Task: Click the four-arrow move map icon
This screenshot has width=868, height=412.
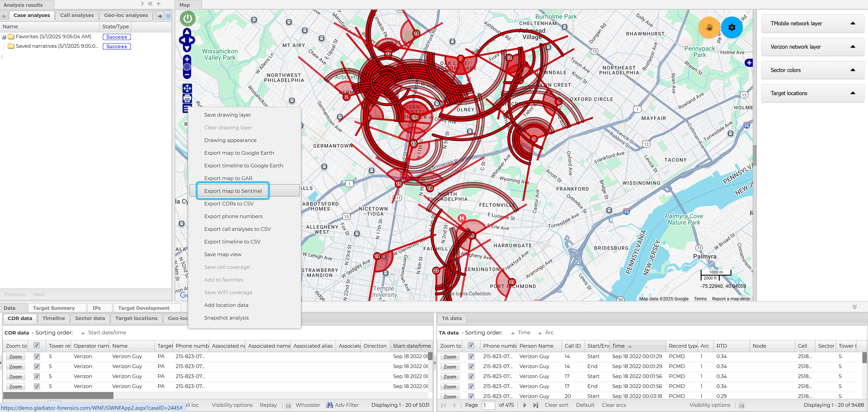Action: pos(187,88)
